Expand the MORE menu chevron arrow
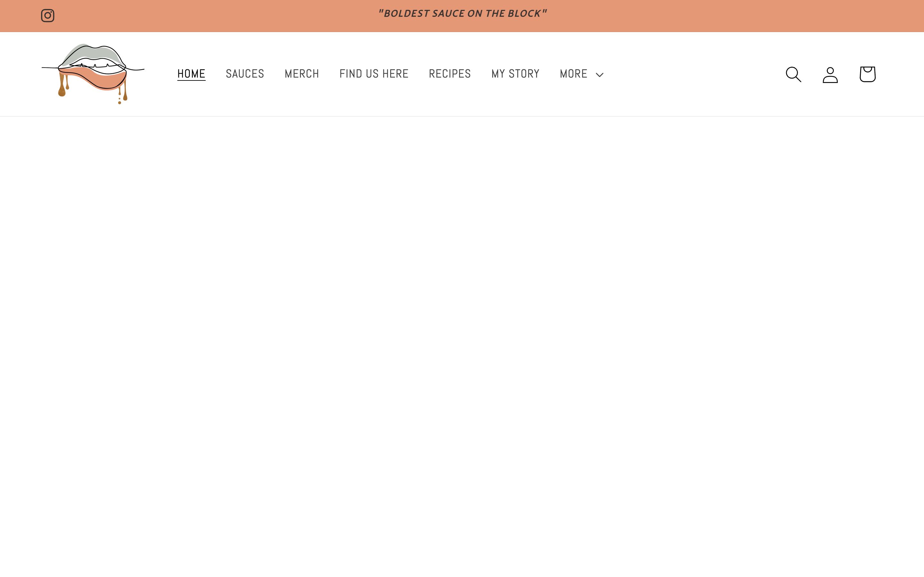Screen dimensions: 924x577 [x=599, y=75]
